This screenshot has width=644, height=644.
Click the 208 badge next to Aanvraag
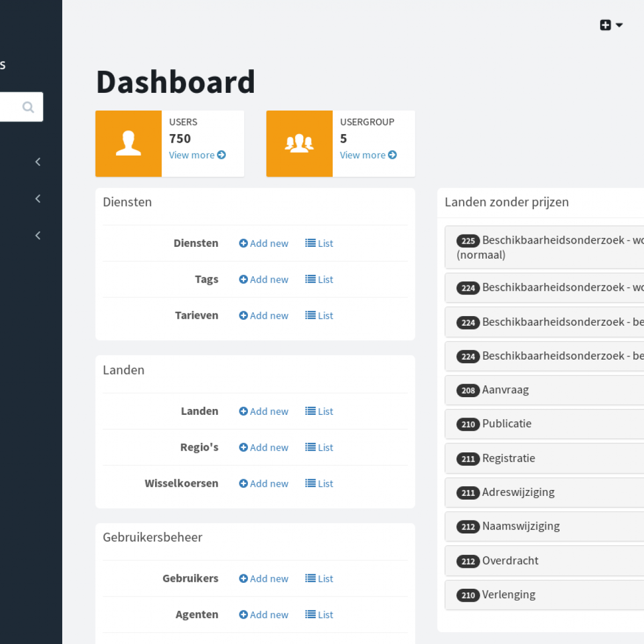click(468, 391)
